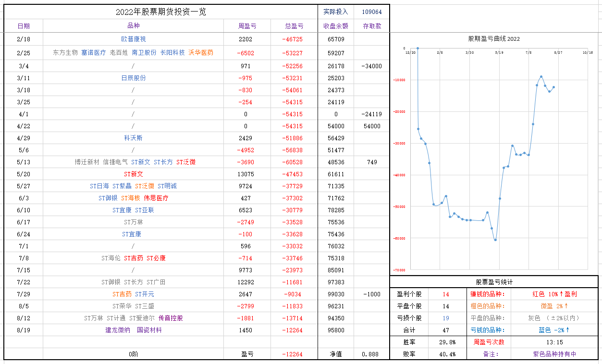The height and width of the screenshot is (364, 602).
Task: Click the legend cell 微盈 2%↑
Action: tap(554, 306)
